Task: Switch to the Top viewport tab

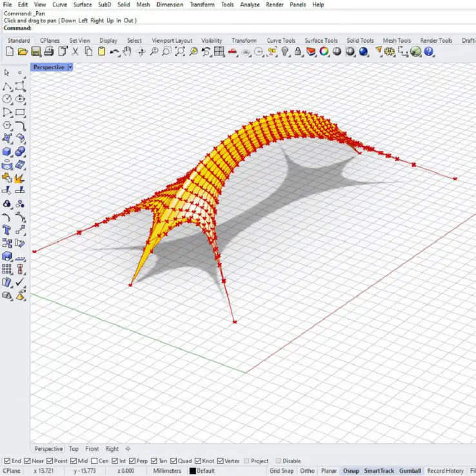Action: 74,449
